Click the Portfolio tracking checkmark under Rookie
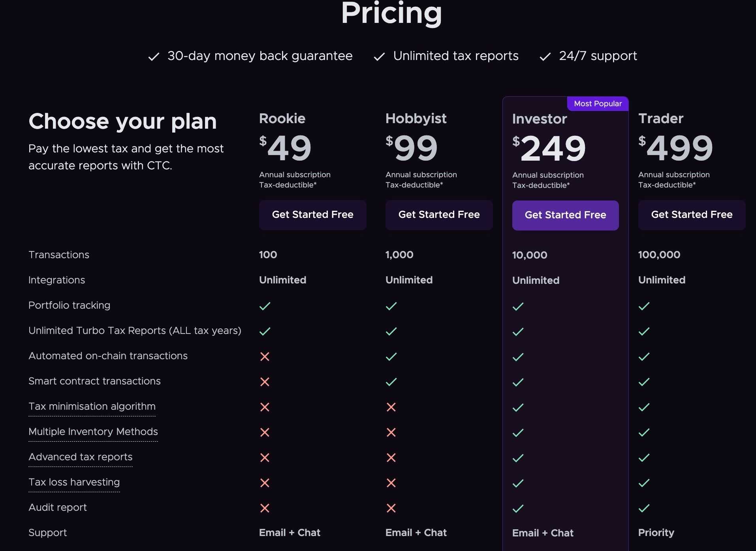This screenshot has height=551, width=756. (265, 306)
